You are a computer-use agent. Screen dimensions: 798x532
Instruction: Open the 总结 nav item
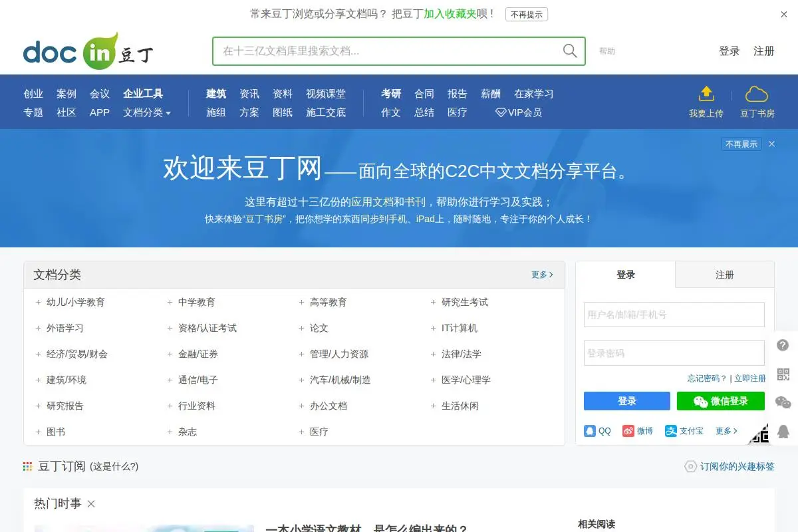click(424, 112)
